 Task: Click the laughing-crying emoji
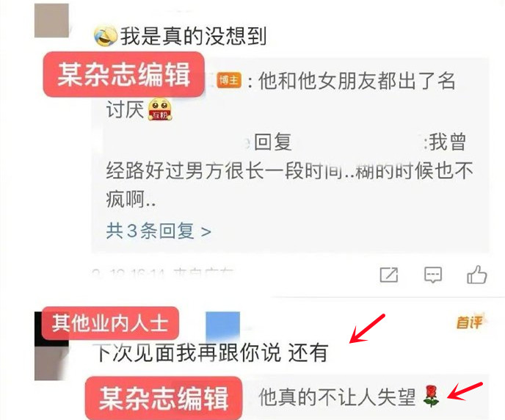(x=105, y=36)
